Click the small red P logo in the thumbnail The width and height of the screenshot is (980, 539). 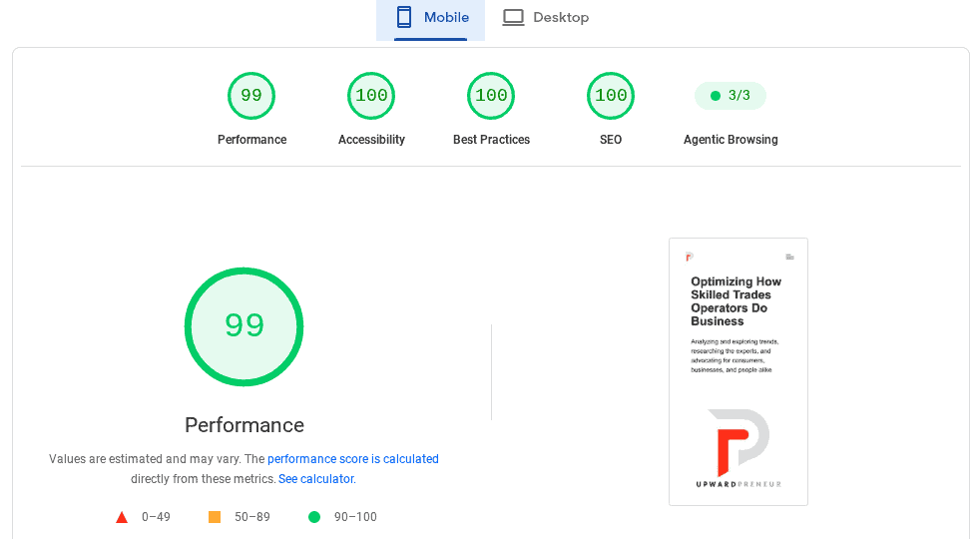click(690, 257)
